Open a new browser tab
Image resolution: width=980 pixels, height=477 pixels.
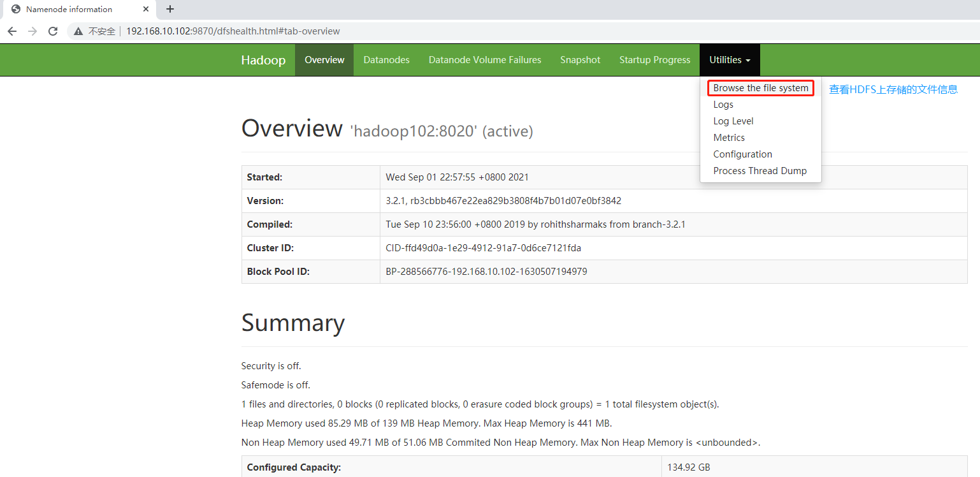[170, 9]
